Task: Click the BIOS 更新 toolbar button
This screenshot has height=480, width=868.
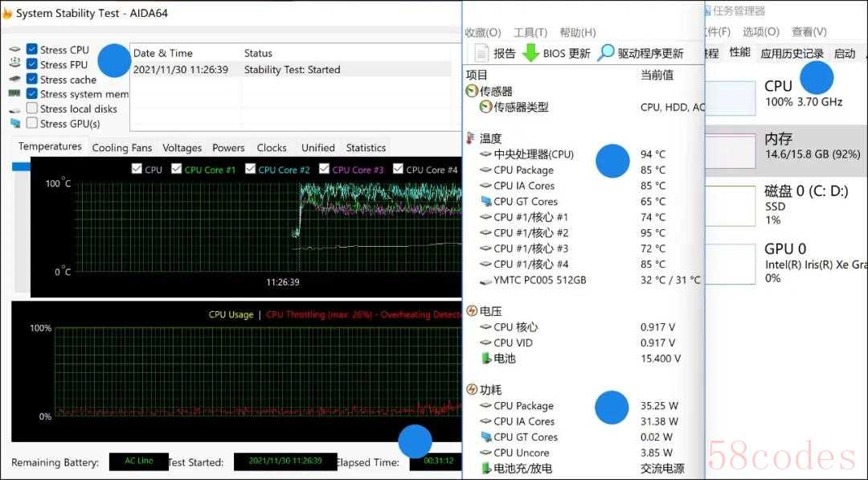Action: [x=556, y=53]
